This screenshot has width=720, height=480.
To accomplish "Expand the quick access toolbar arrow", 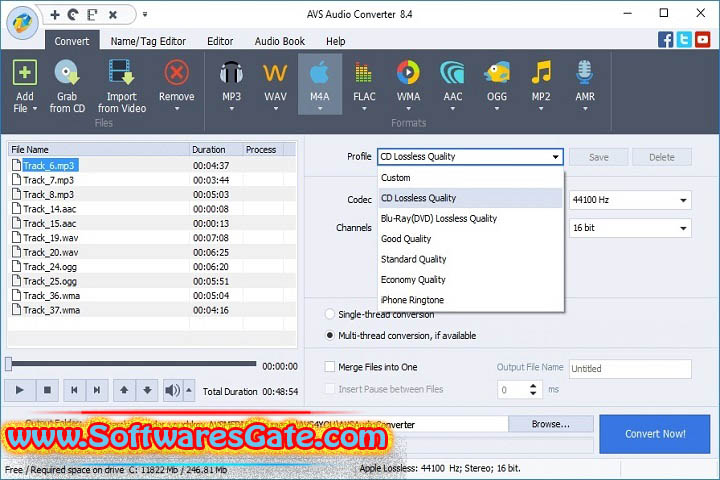I will point(145,15).
